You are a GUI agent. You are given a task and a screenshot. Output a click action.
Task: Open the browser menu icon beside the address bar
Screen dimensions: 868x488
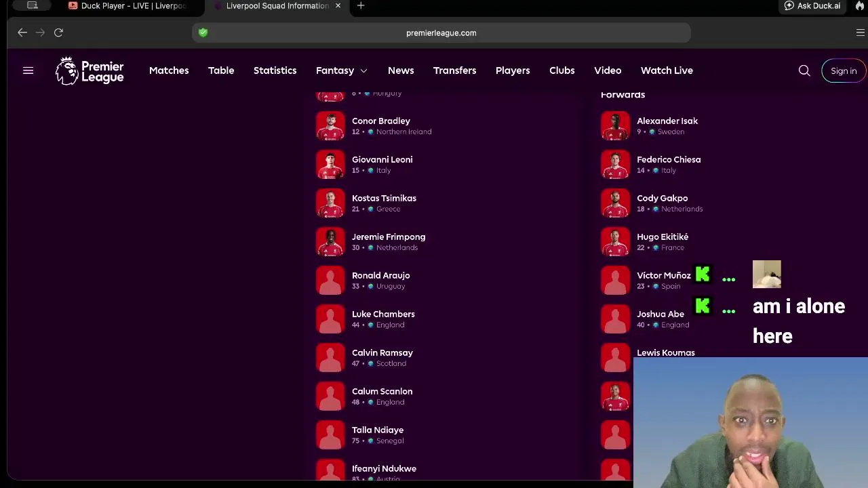[x=860, y=33]
